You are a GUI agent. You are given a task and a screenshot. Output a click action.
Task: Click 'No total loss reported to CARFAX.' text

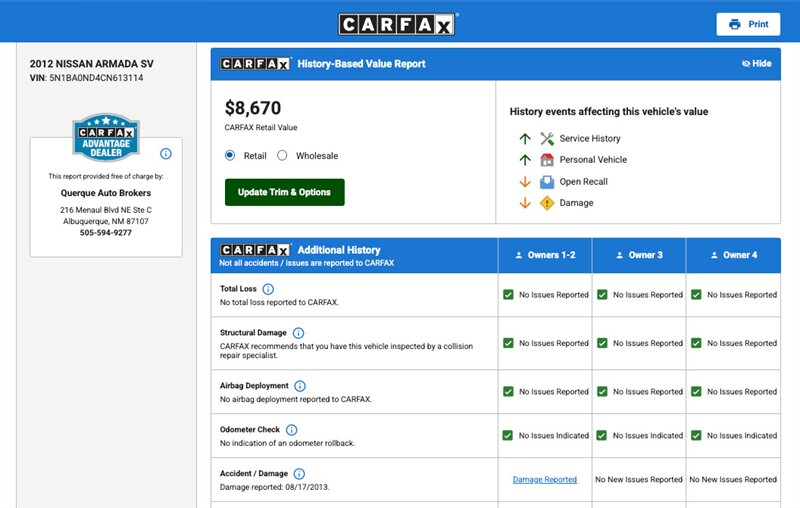279,302
